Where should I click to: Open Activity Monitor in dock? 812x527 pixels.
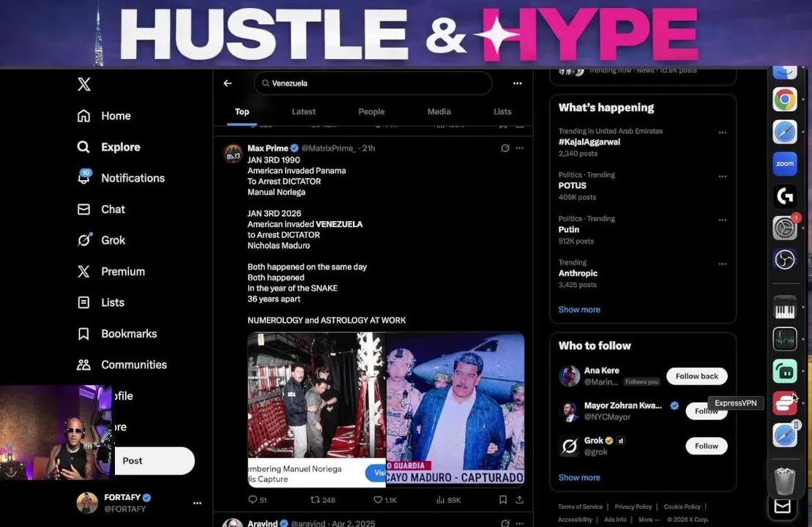point(785,340)
